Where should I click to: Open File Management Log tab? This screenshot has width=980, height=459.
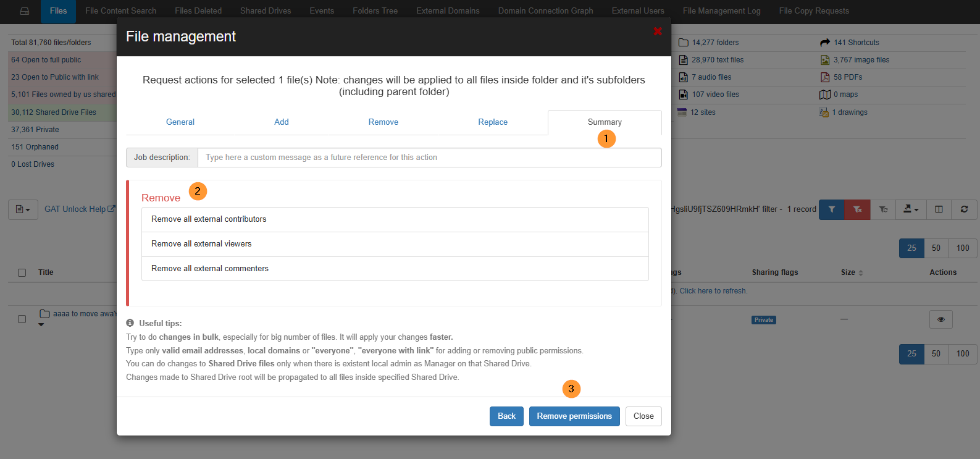721,11
